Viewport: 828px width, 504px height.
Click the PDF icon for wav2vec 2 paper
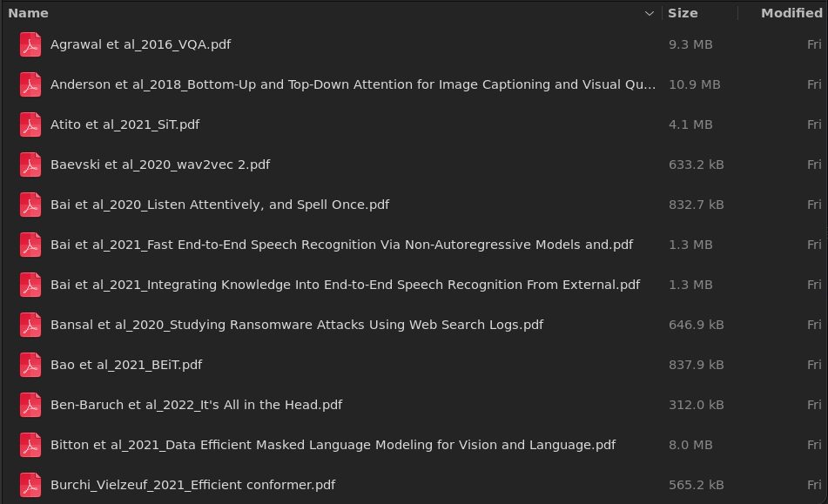(30, 165)
